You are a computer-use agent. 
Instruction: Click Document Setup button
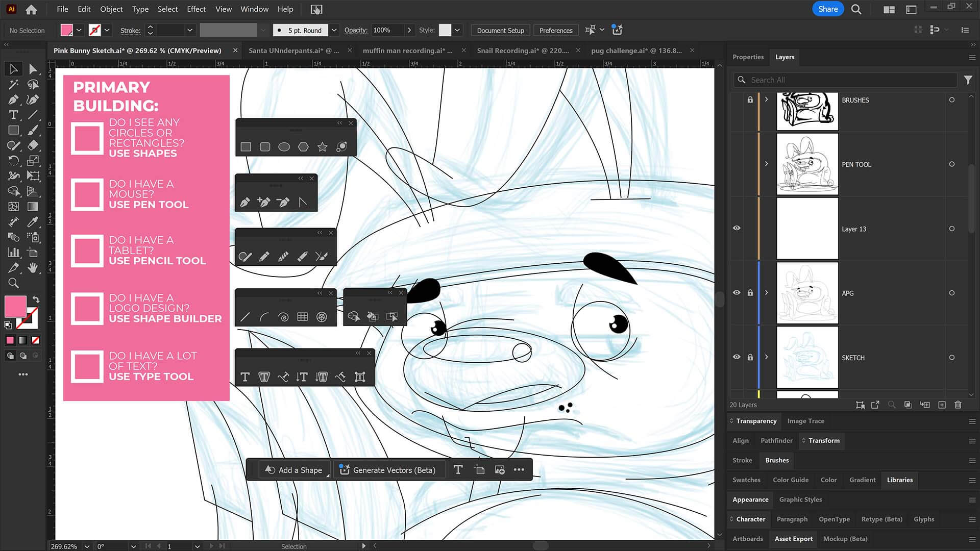(500, 30)
